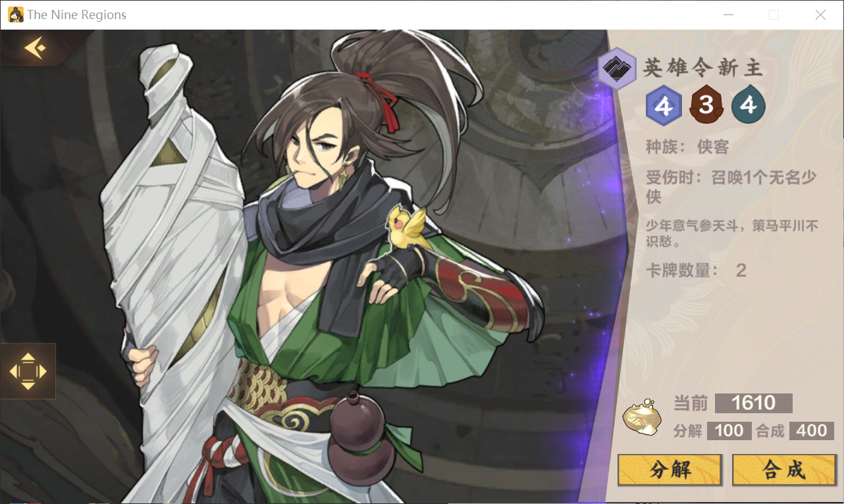The height and width of the screenshot is (504, 844).
Task: Select the brown attack 3 badge
Action: [706, 105]
